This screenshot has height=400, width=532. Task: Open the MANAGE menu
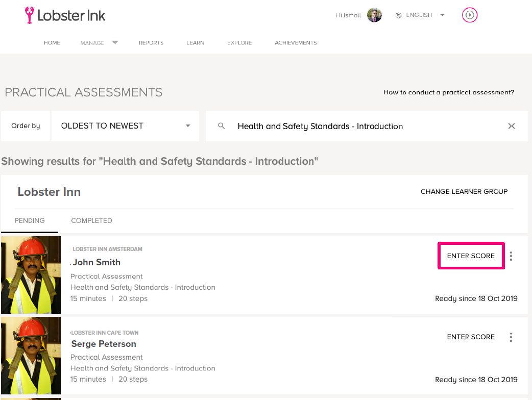(92, 43)
